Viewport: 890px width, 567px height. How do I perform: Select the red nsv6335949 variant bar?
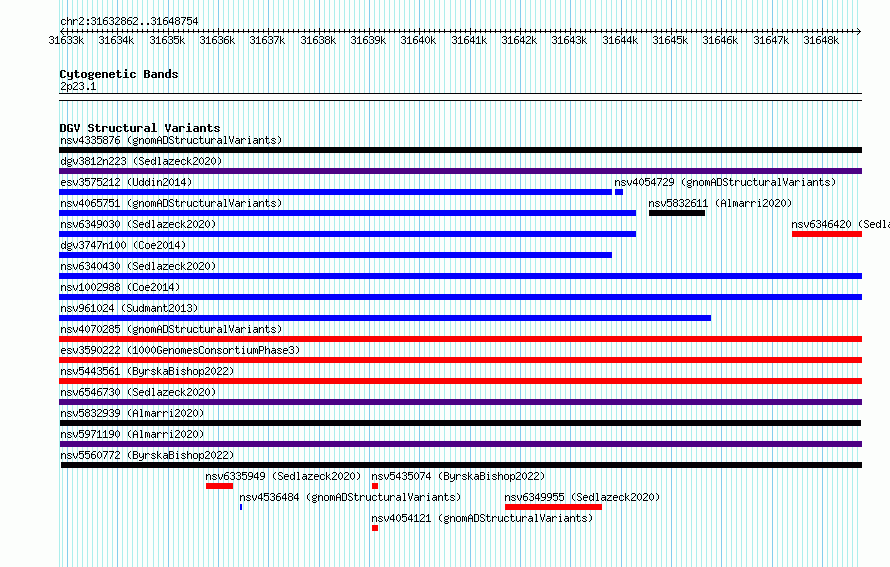[220, 486]
